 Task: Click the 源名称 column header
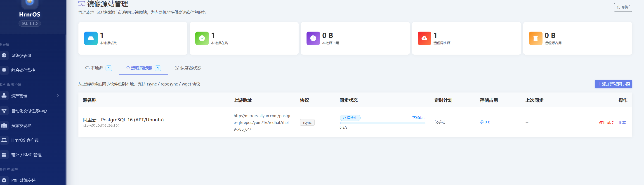click(x=90, y=100)
